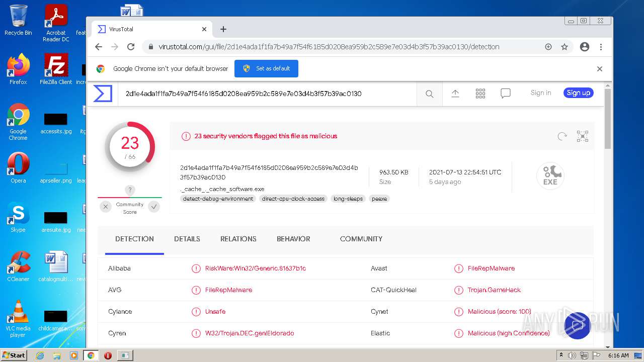Screen dimensions: 644x362
Task: Click the Sign up button
Action: 578,93
